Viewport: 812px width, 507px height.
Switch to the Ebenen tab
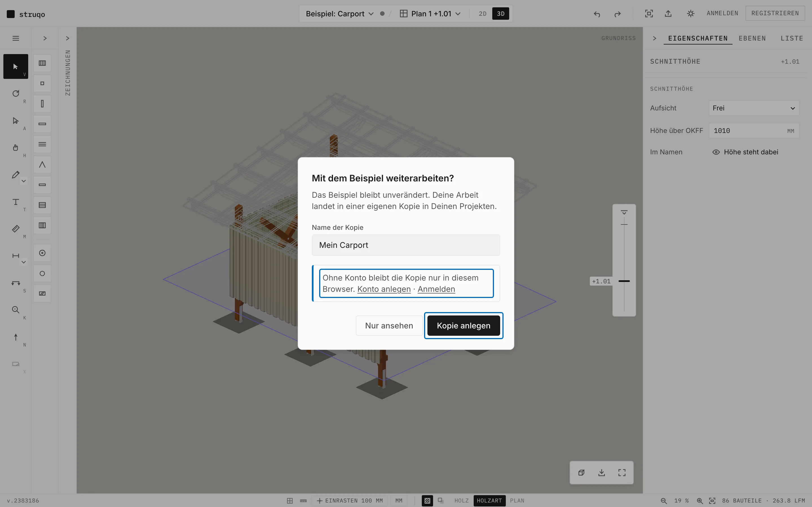tap(752, 38)
